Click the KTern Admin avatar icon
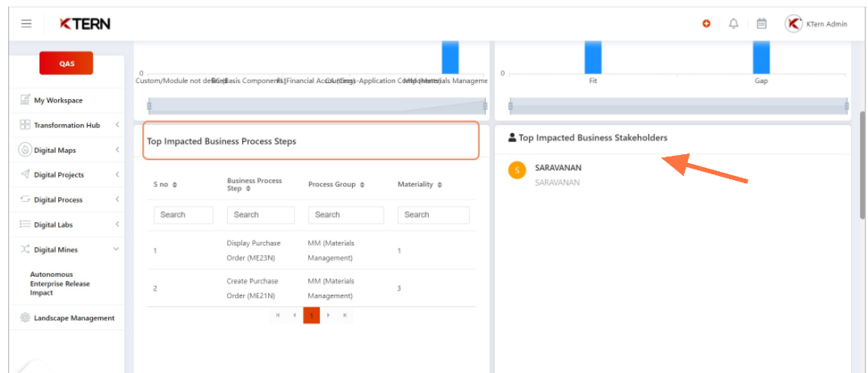The image size is (868, 373). [793, 23]
